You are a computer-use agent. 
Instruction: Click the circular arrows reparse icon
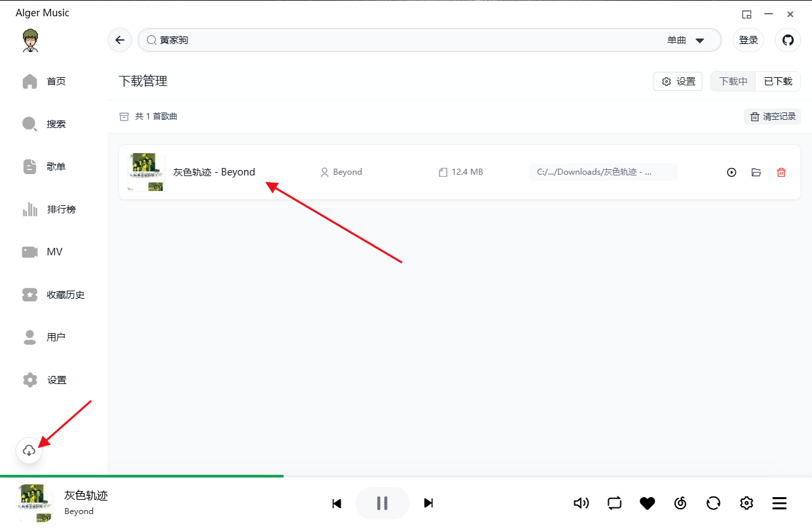[x=713, y=503]
